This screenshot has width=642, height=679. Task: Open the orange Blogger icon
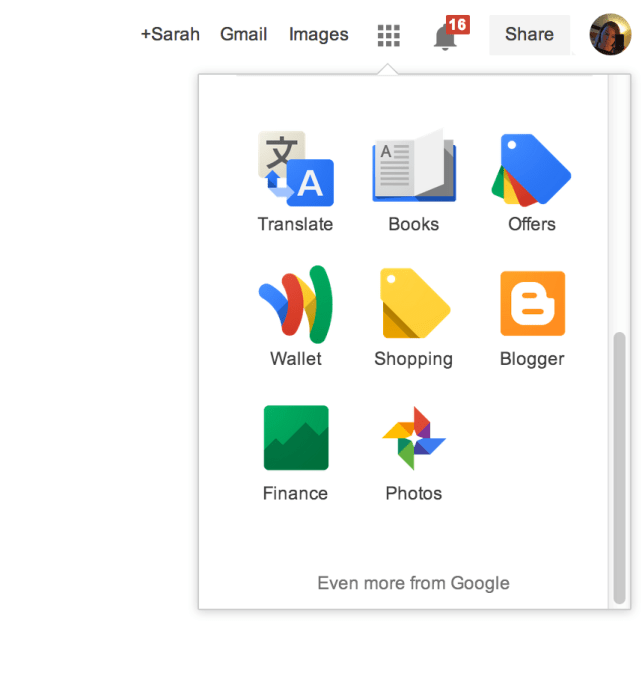pos(532,303)
